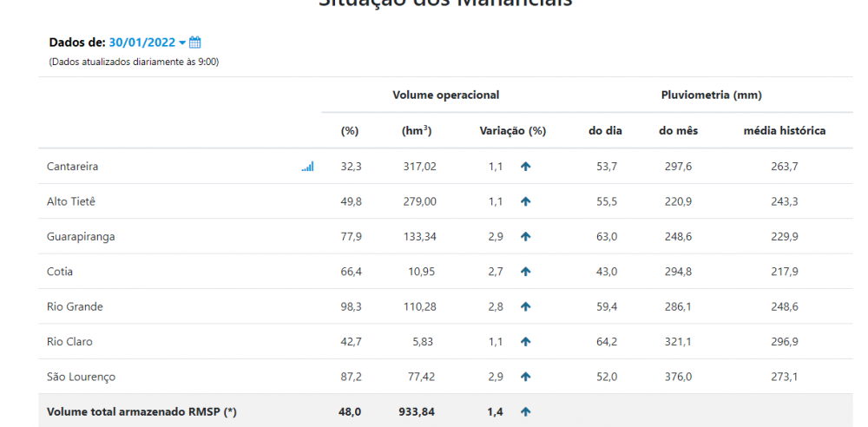Click the up arrow in Guarapiranga row
868x427 pixels.
pos(525,236)
